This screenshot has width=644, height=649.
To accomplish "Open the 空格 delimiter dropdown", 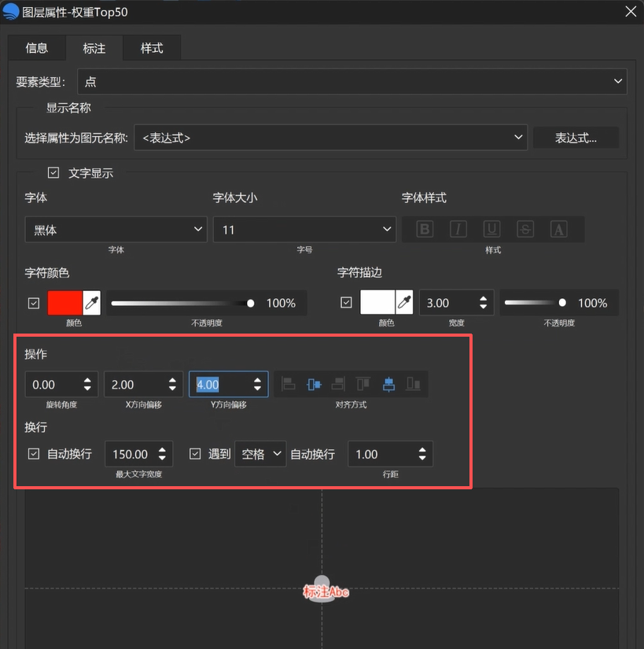I will click(260, 454).
